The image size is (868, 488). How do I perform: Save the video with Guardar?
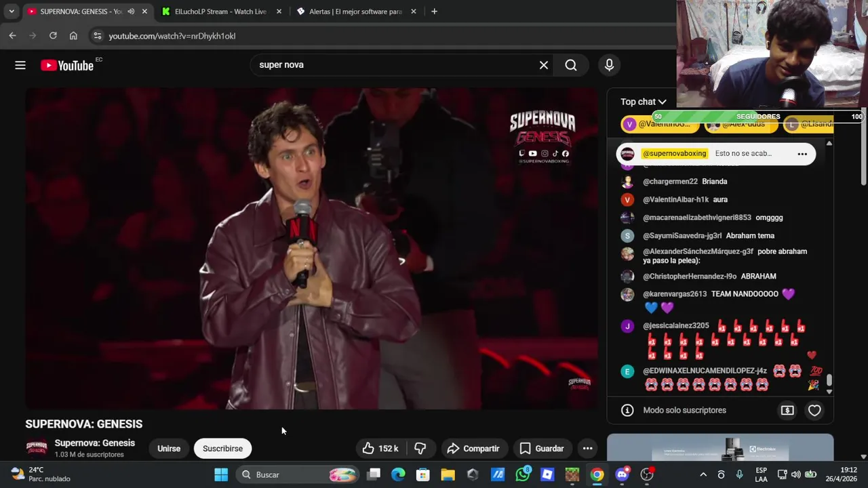pos(542,449)
